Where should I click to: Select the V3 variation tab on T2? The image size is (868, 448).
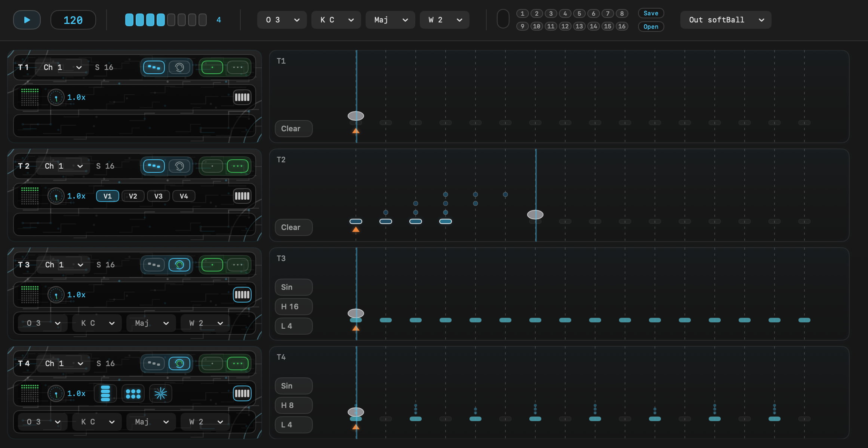[158, 196]
